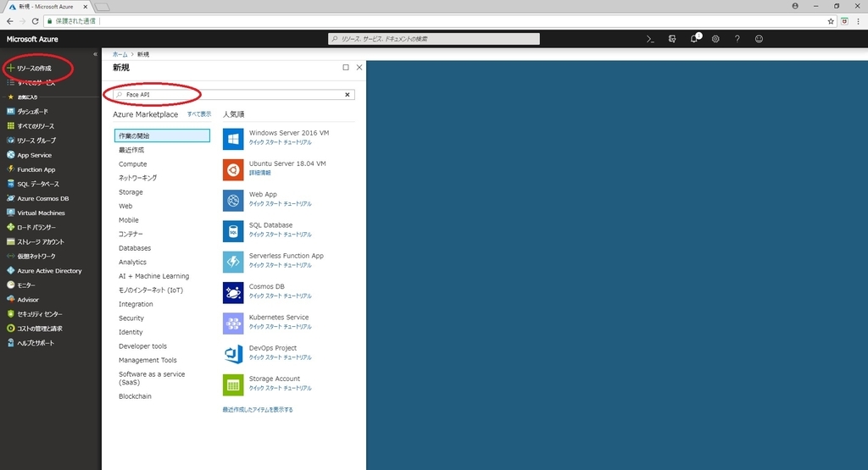
Task: Open portal settings gear
Action: point(715,39)
